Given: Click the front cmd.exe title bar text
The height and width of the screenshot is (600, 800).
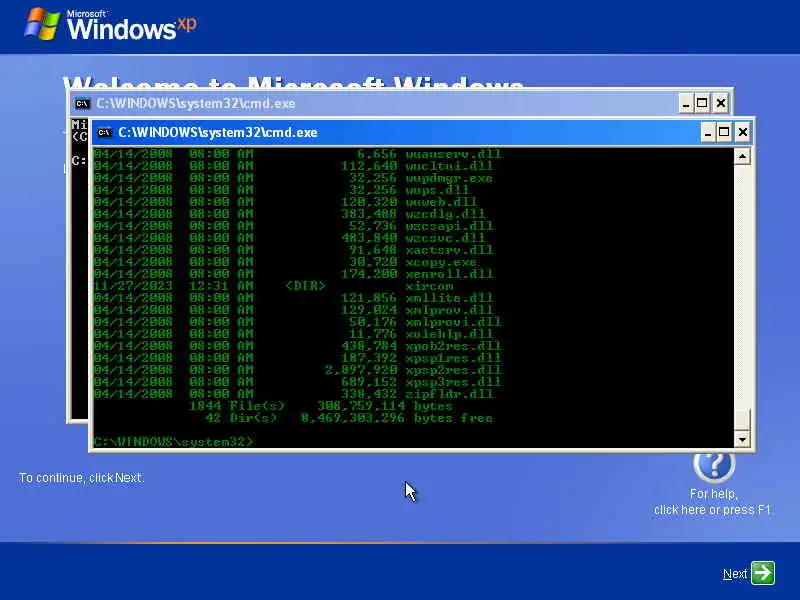Looking at the screenshot, I should pos(218,133).
